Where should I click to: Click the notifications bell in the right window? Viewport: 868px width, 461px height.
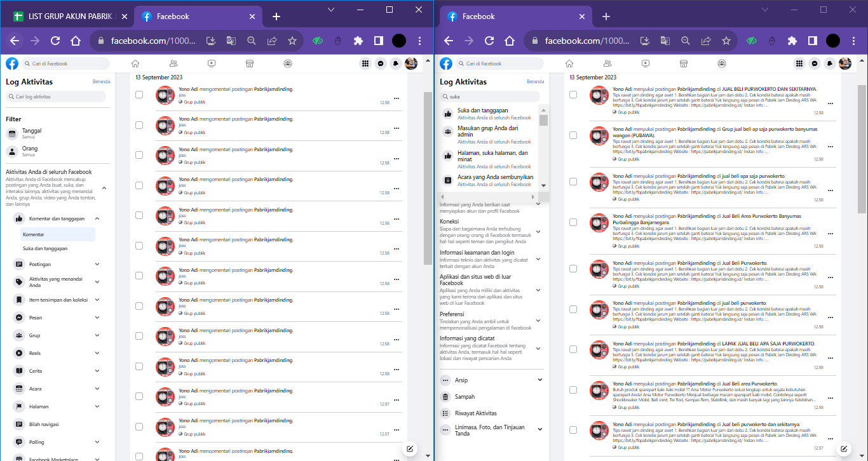(x=830, y=63)
